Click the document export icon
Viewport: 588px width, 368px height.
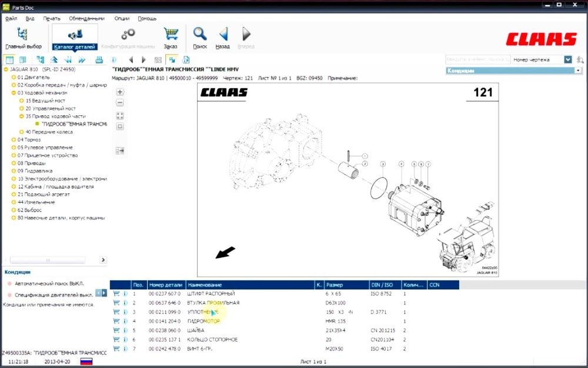(186, 59)
